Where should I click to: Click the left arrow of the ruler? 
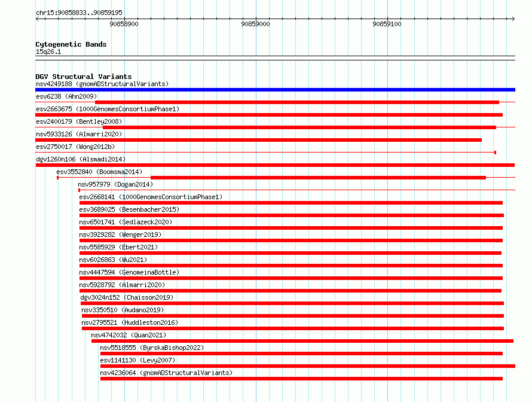tap(37, 19)
